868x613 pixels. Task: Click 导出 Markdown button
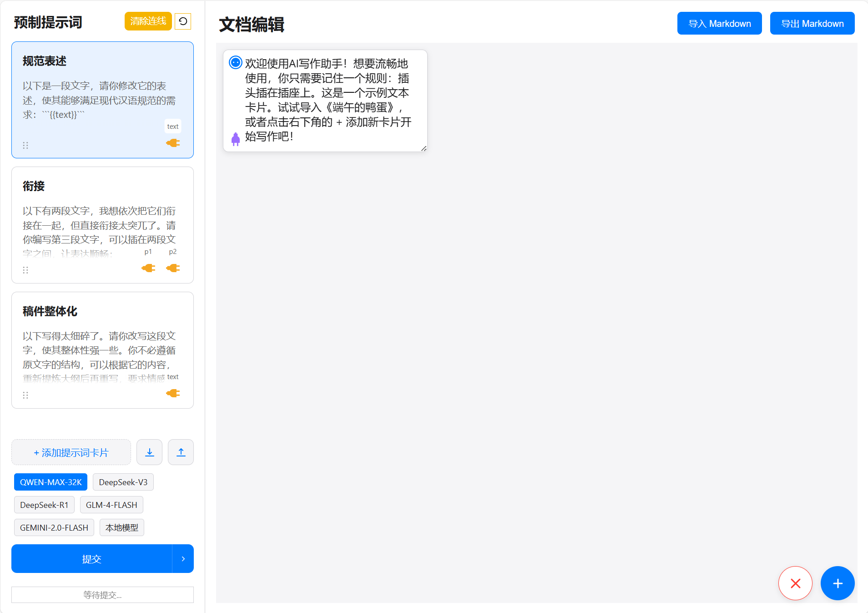tap(812, 23)
